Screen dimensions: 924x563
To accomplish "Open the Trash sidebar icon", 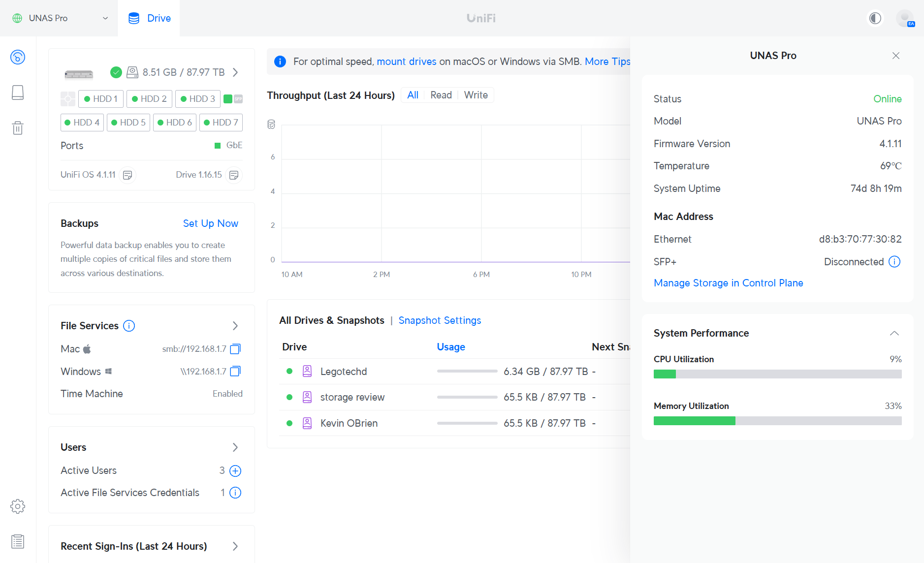I will [x=18, y=128].
